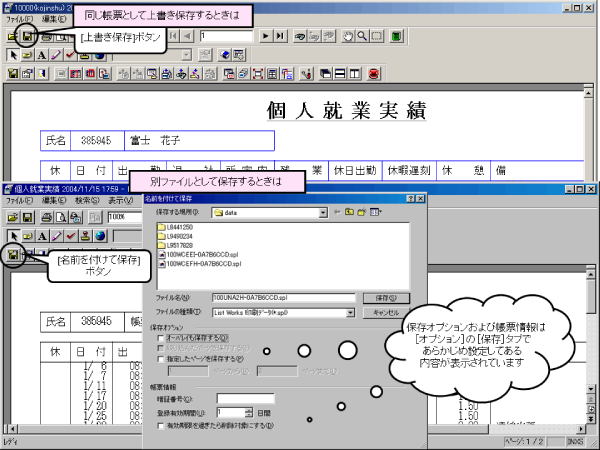
Task: Jump to last page arrow in top window
Action: pos(280,36)
